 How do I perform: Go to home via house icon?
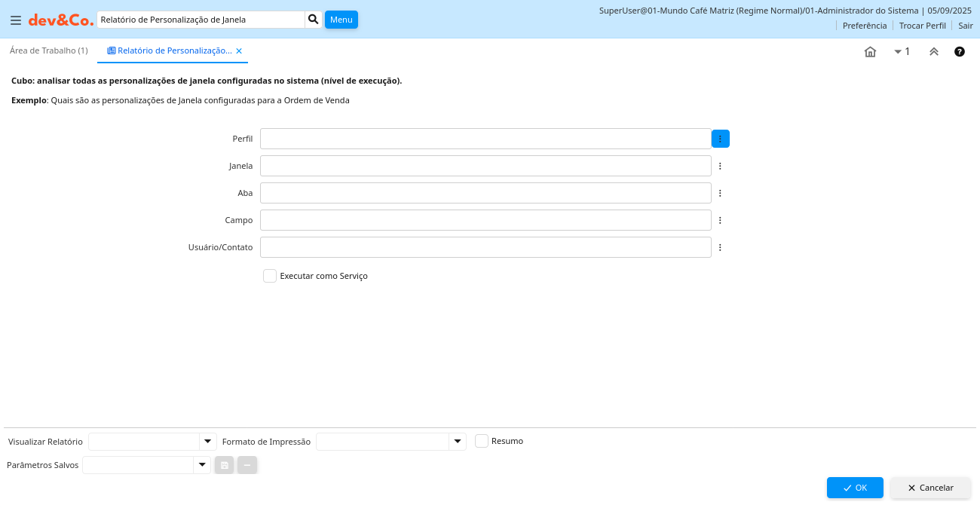coord(870,52)
